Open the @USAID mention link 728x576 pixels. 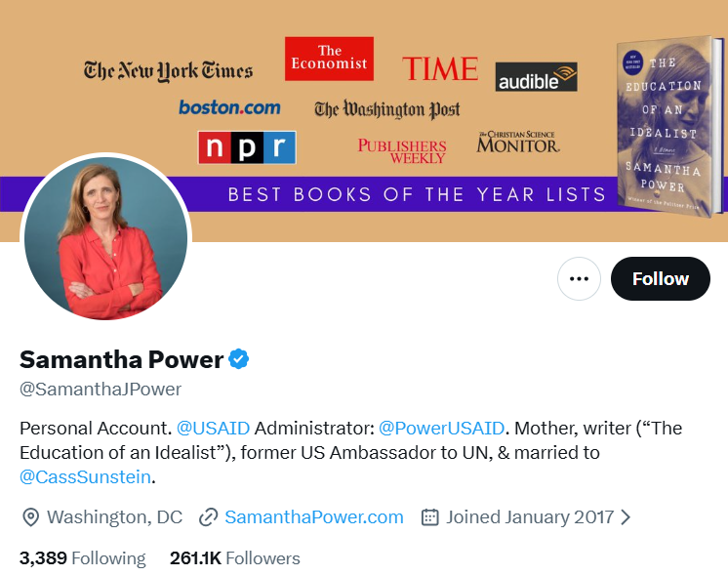click(214, 428)
